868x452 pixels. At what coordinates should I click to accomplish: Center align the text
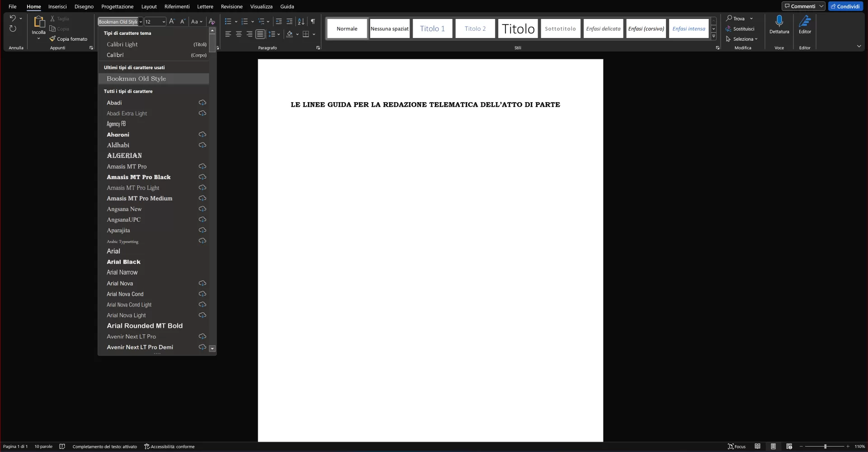(239, 34)
